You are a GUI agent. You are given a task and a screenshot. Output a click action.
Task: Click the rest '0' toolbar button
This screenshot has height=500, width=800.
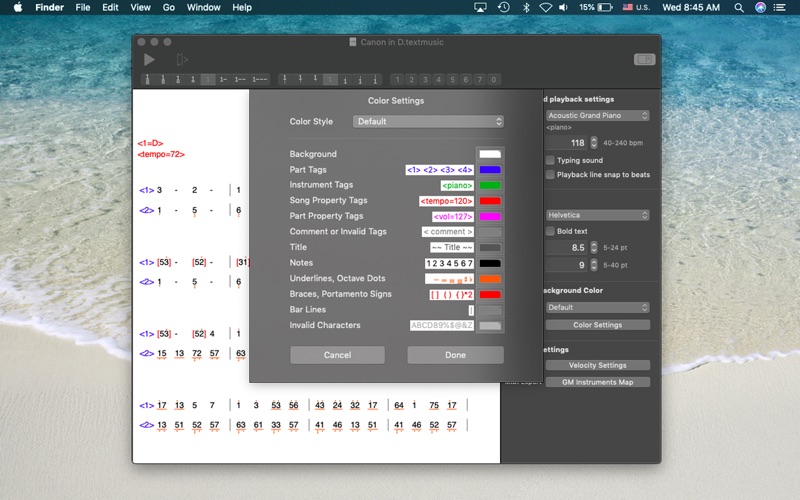tap(493, 80)
